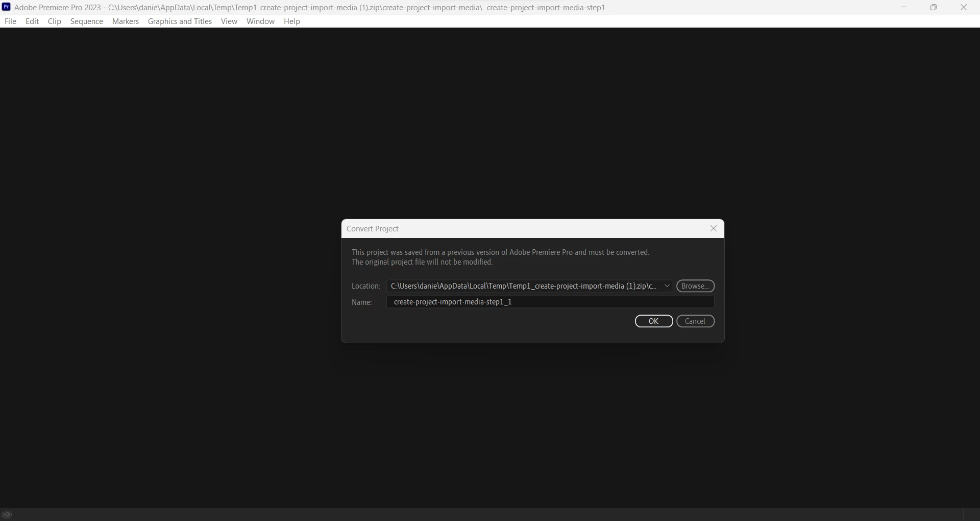Click the Location: label text
980x521 pixels.
(x=366, y=286)
